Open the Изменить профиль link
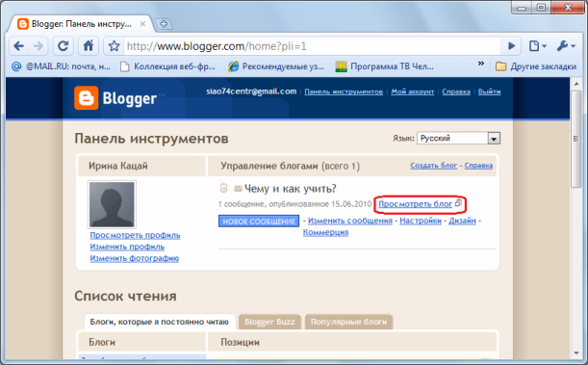The image size is (588, 365). click(127, 247)
